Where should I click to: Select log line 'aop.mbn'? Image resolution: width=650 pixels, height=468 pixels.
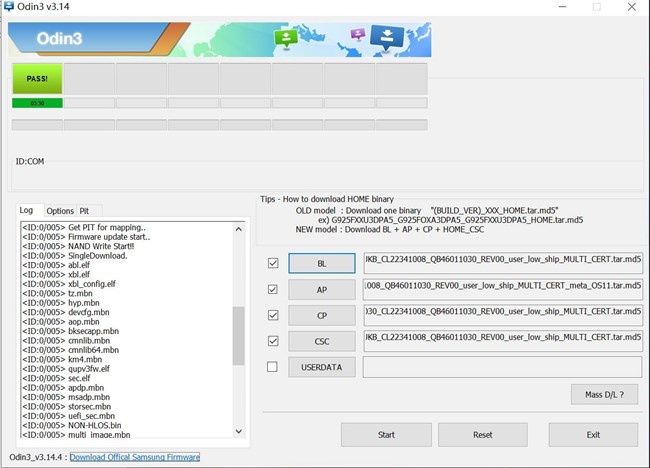click(x=61, y=322)
